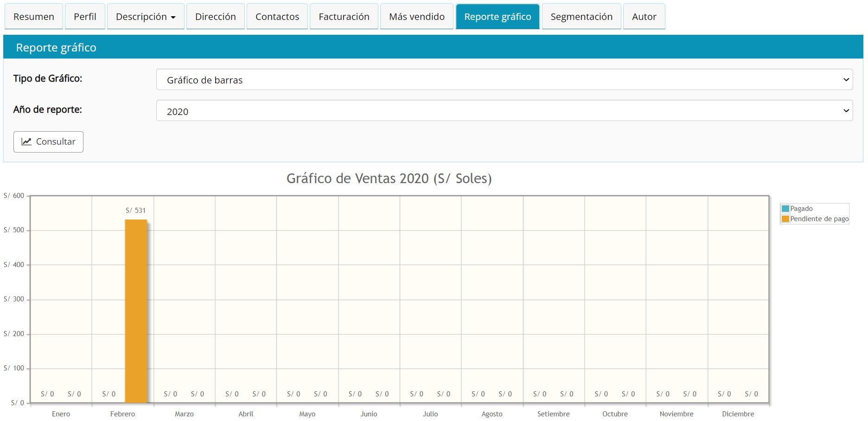Expand the Año de reporte selector
Screen dimensions: 868x421
click(504, 111)
